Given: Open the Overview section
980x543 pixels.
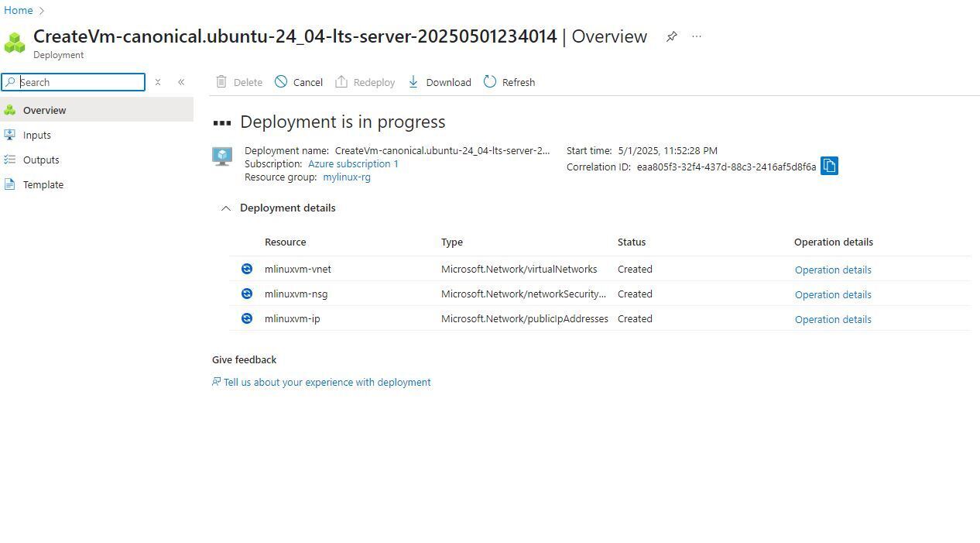Looking at the screenshot, I should point(97,110).
